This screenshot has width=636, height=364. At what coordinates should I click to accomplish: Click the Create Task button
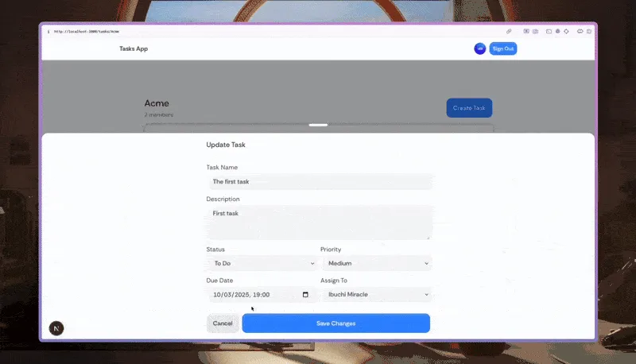click(469, 107)
